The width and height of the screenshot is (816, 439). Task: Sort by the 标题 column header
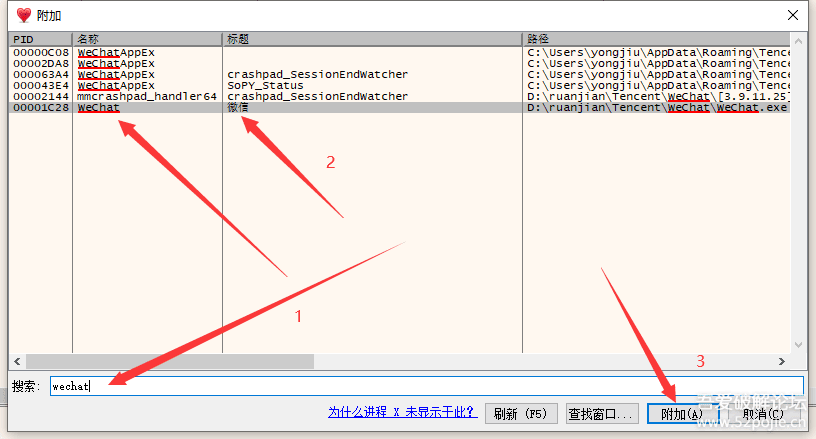pos(372,39)
